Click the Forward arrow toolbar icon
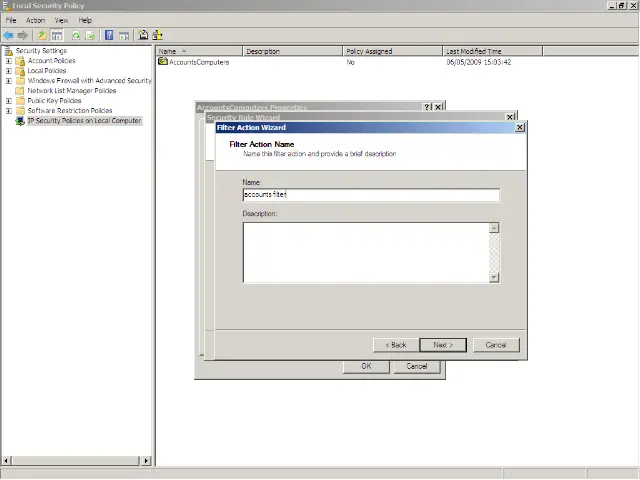The height and width of the screenshot is (480, 640). pos(22,35)
